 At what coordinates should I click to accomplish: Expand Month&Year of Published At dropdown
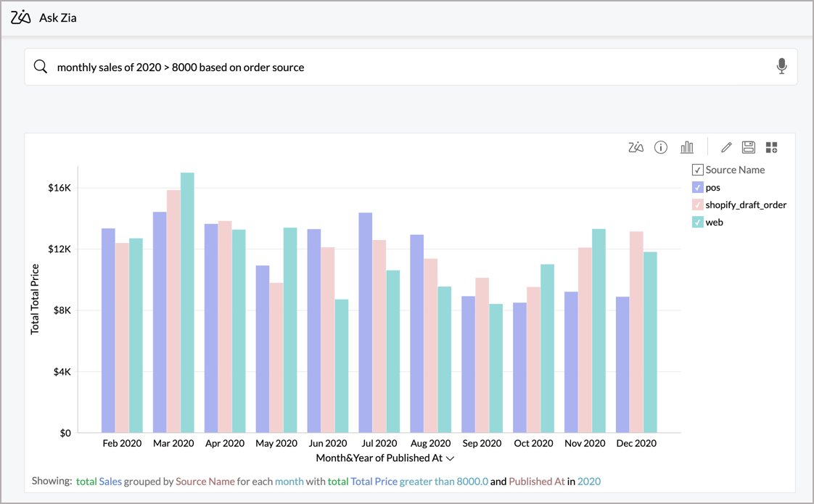(x=450, y=458)
